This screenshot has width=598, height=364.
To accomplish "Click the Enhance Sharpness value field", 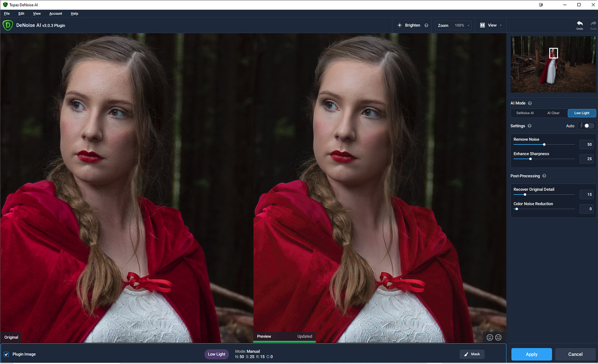I will point(586,159).
